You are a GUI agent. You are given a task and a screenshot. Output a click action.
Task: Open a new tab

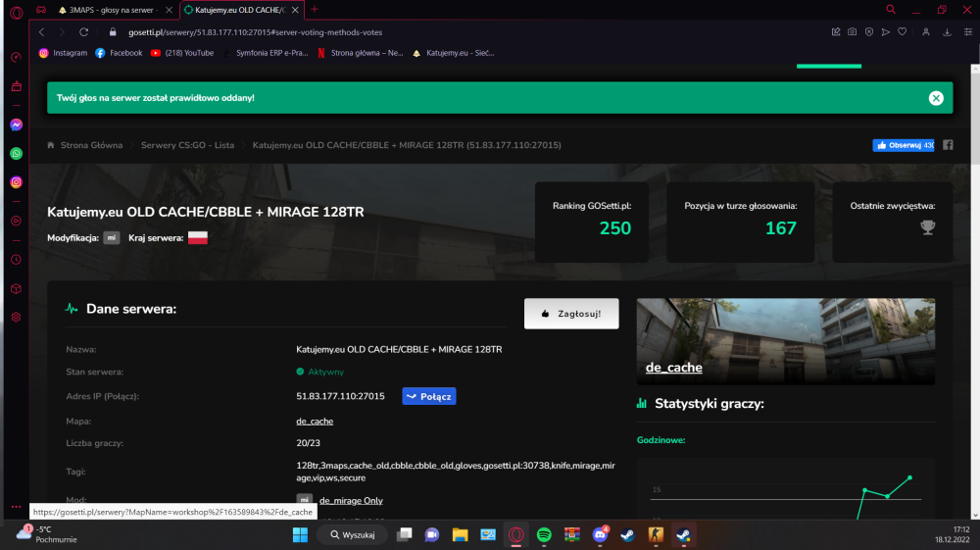coord(315,10)
